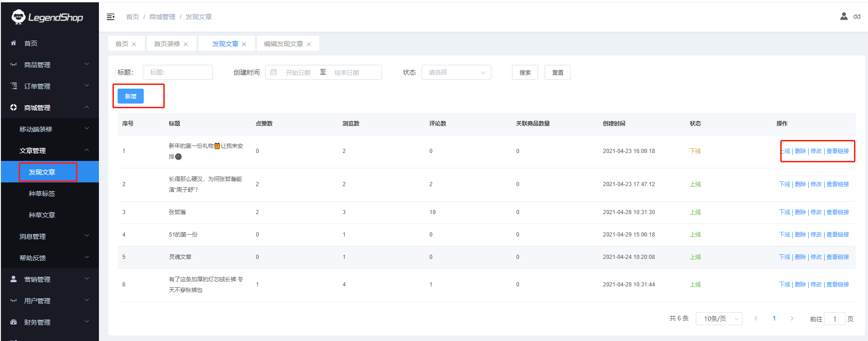Switch to the 首页装修 tab
868x341 pixels.
coord(167,44)
